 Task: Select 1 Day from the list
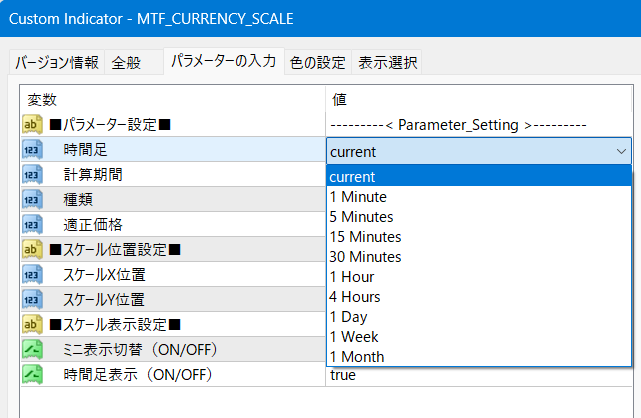click(479, 317)
